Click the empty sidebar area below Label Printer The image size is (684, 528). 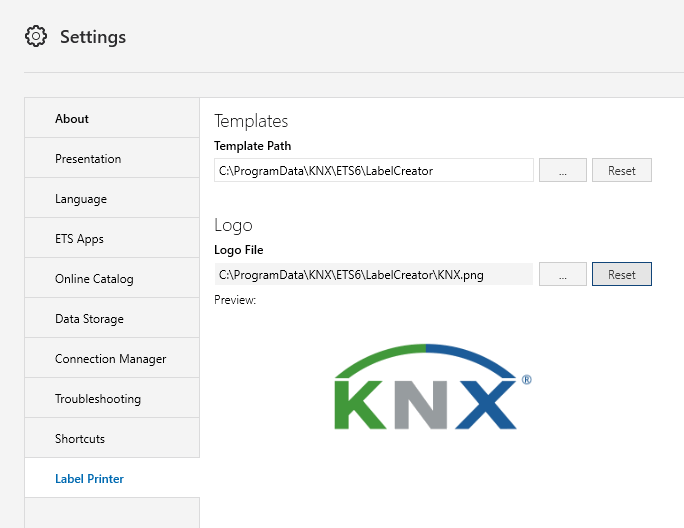pos(112,513)
